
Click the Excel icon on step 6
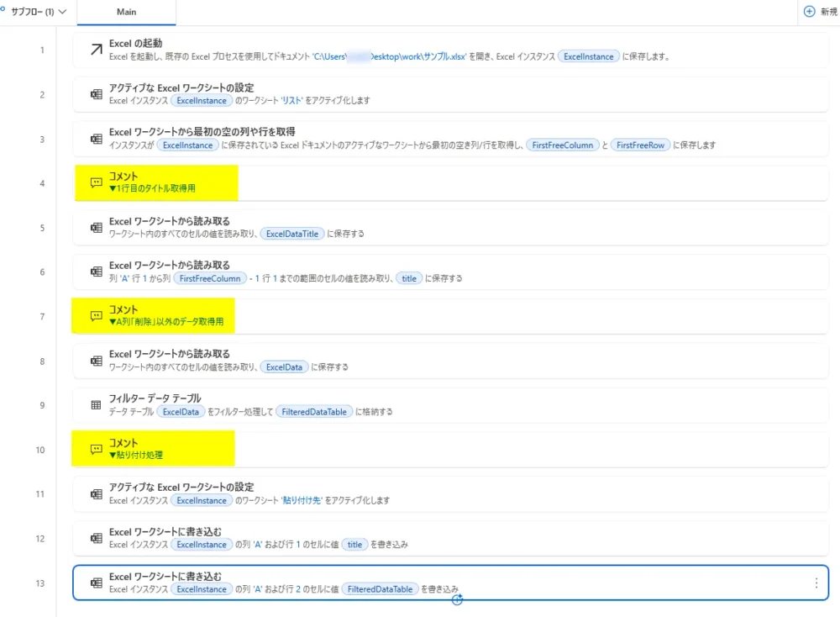click(96, 272)
